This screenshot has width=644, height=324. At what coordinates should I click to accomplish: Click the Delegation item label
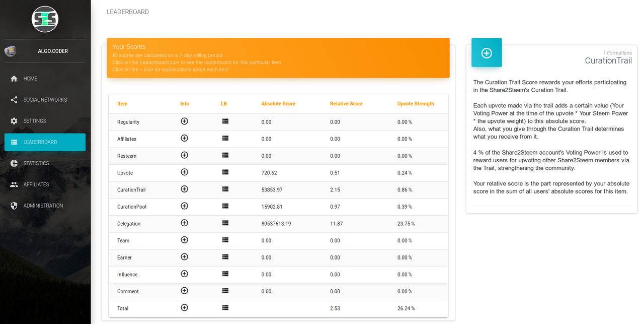pos(129,224)
